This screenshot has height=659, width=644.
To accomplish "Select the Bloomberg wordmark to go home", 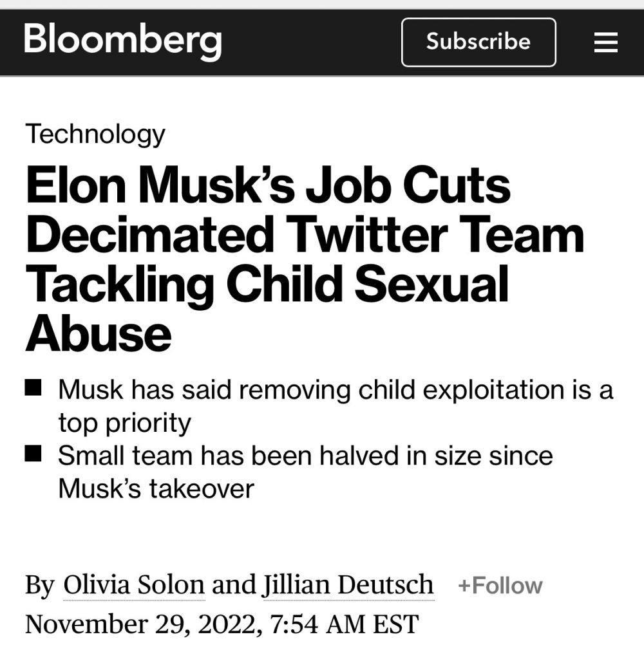I will pyautogui.click(x=122, y=41).
